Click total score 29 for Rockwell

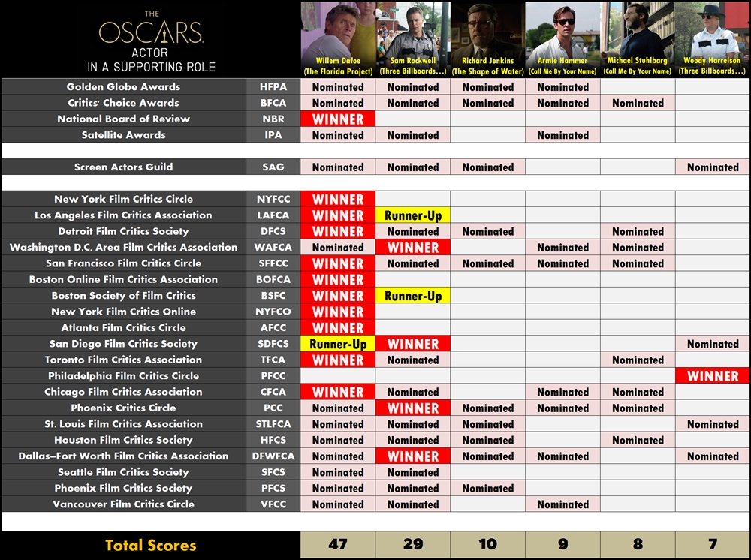[x=413, y=545]
